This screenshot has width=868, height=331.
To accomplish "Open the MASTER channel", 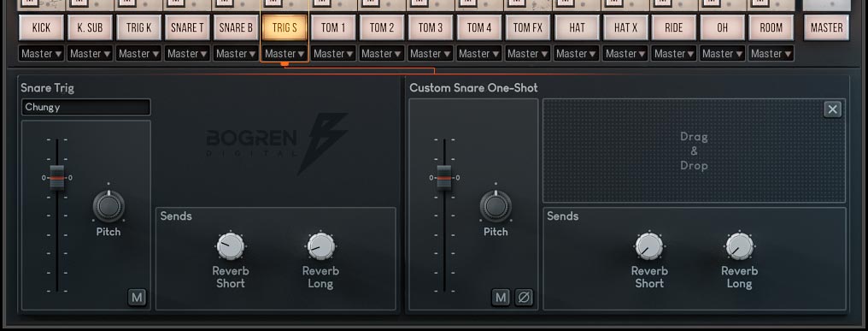I will coord(827,27).
